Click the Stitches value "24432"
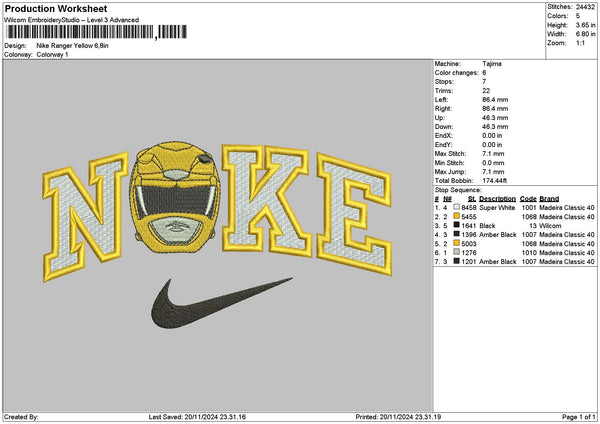The width and height of the screenshot is (600, 424). 585,7
